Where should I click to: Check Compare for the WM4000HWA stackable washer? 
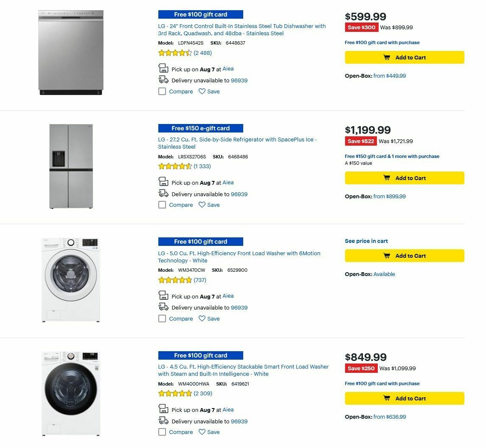162,432
